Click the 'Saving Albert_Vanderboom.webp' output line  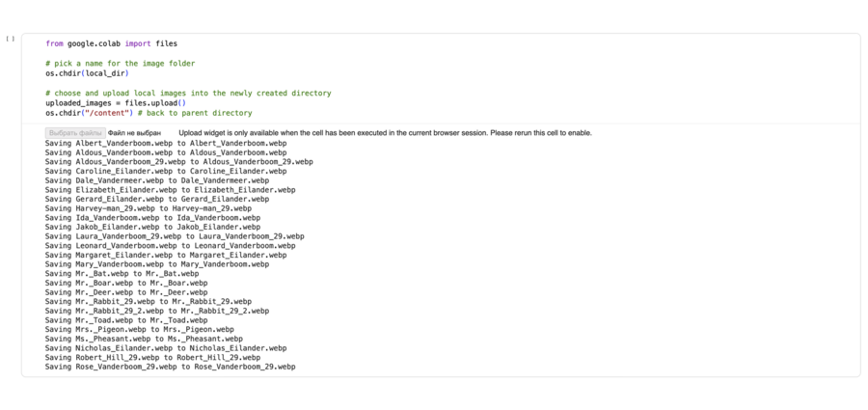pos(166,143)
